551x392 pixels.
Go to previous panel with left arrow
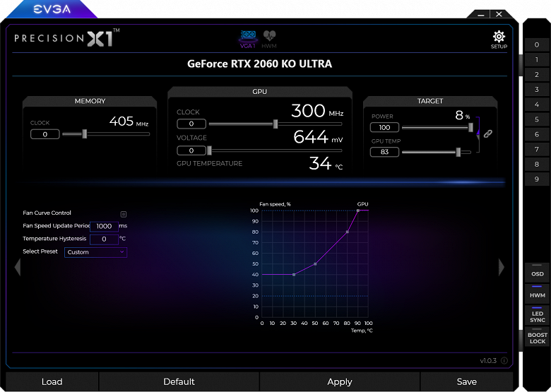[18, 267]
